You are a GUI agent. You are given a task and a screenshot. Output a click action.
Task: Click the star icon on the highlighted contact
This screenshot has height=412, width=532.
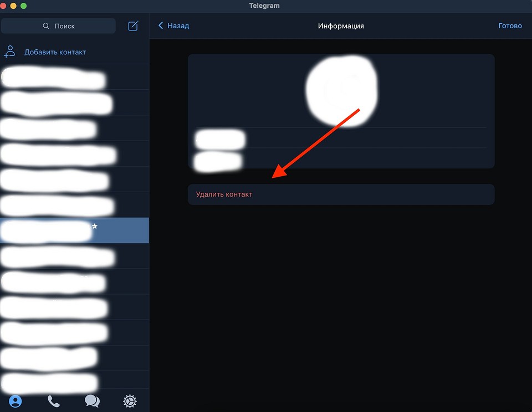pos(94,226)
